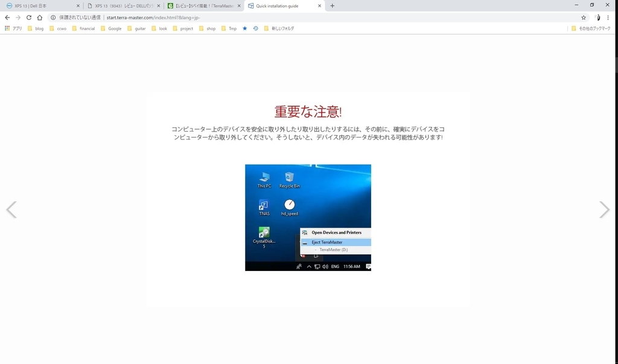Close the XPS 13 (9343) review tab

click(x=159, y=6)
